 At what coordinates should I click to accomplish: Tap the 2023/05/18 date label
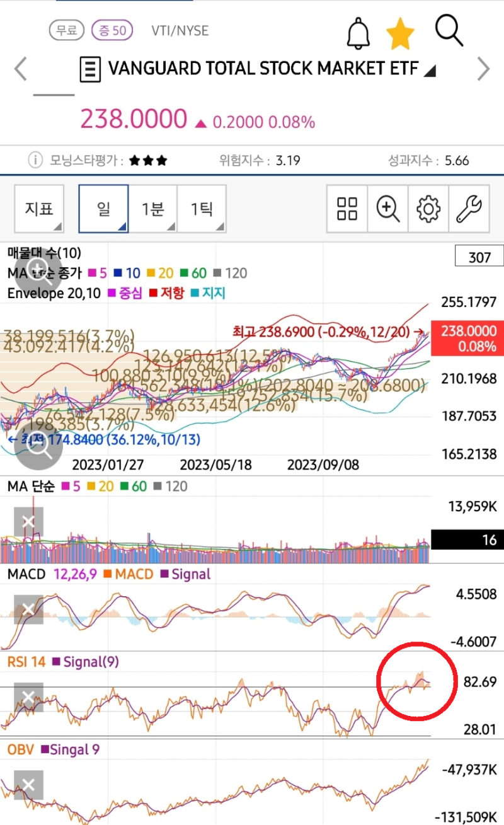point(216,465)
